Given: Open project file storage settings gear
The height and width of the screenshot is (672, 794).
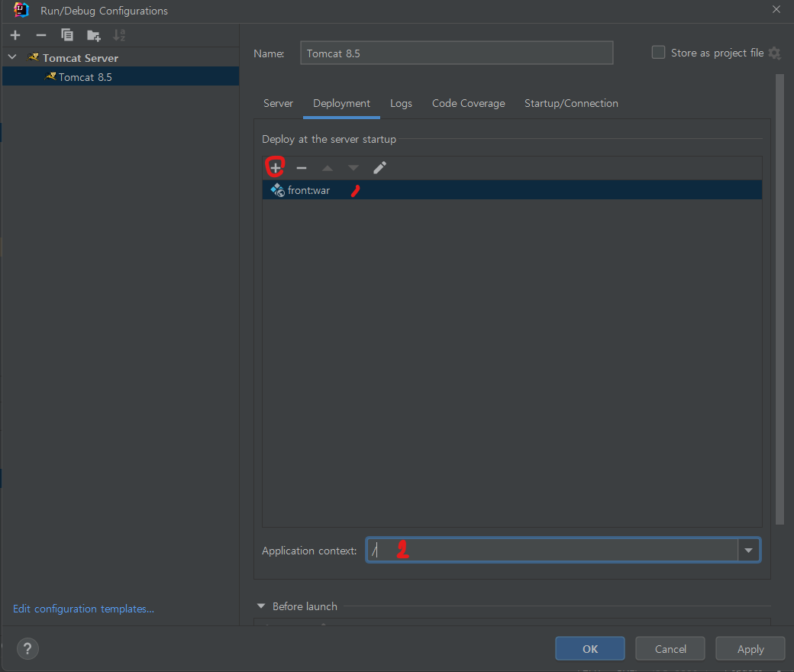Looking at the screenshot, I should pos(775,53).
